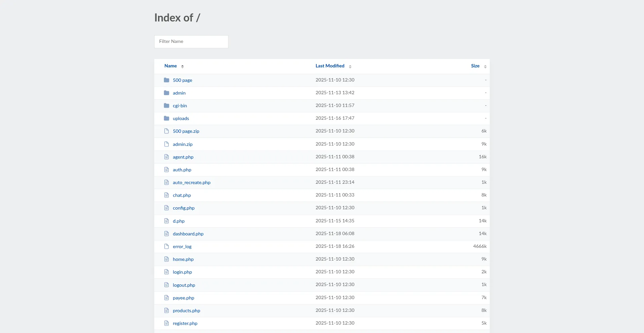This screenshot has height=333, width=644.
Task: Click the folder icon next to admin
Action: point(166,93)
